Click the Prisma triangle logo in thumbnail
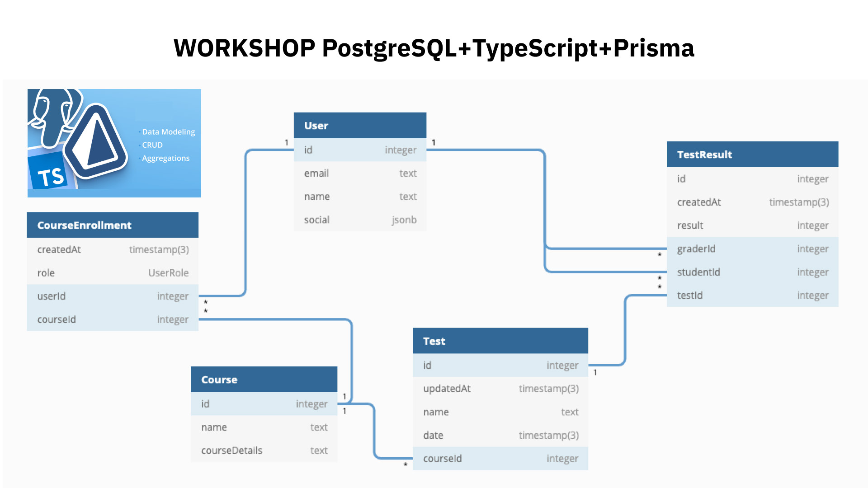 click(x=96, y=142)
